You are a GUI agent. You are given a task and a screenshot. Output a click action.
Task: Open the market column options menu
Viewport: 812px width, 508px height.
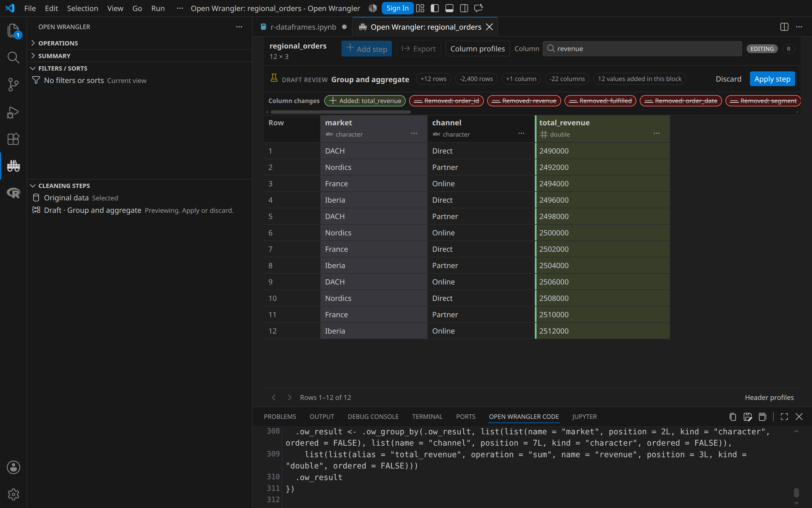414,133
